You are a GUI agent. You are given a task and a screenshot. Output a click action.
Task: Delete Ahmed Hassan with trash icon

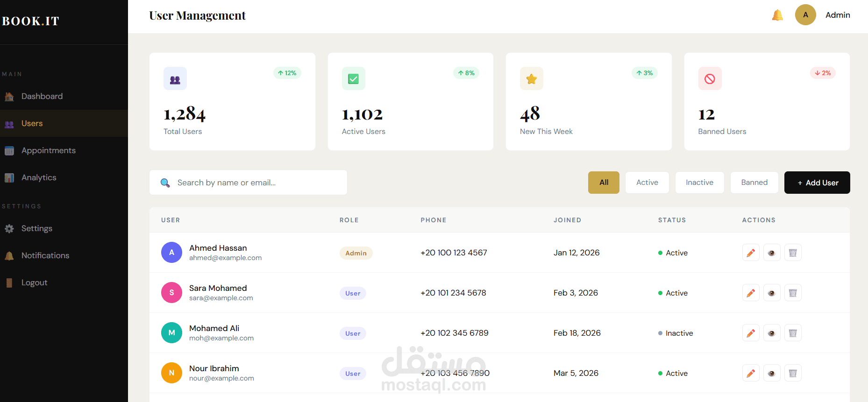[793, 253]
